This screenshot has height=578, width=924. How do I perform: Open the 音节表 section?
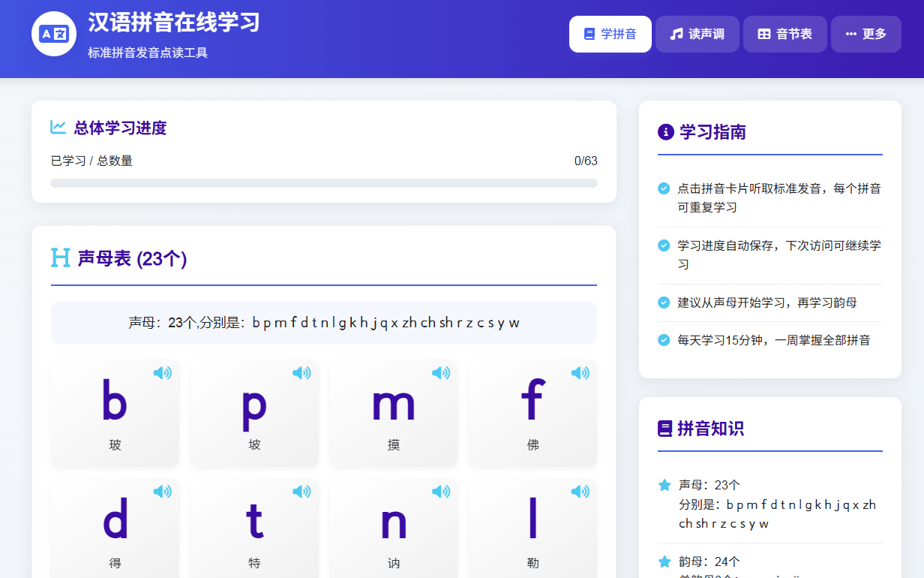click(x=784, y=33)
